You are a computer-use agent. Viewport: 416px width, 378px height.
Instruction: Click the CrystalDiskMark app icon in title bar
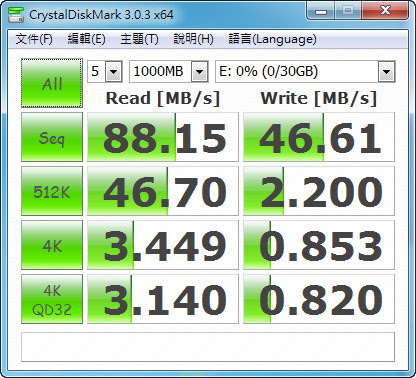16,15
